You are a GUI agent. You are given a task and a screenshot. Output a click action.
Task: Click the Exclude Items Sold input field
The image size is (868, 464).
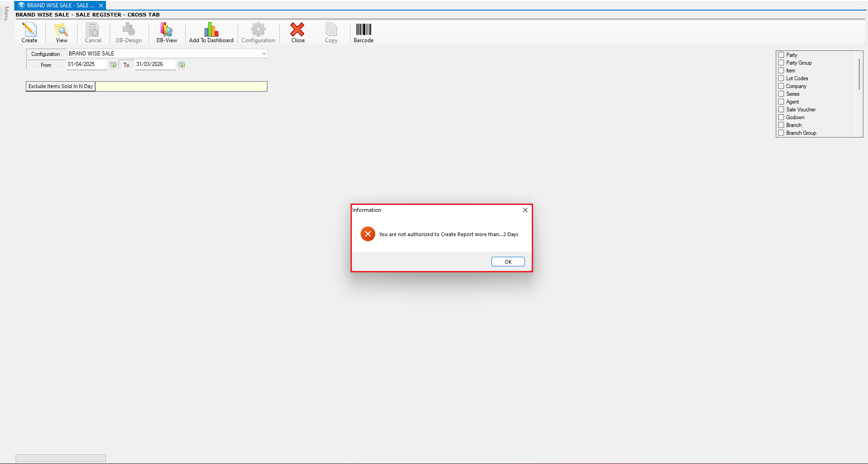click(181, 86)
